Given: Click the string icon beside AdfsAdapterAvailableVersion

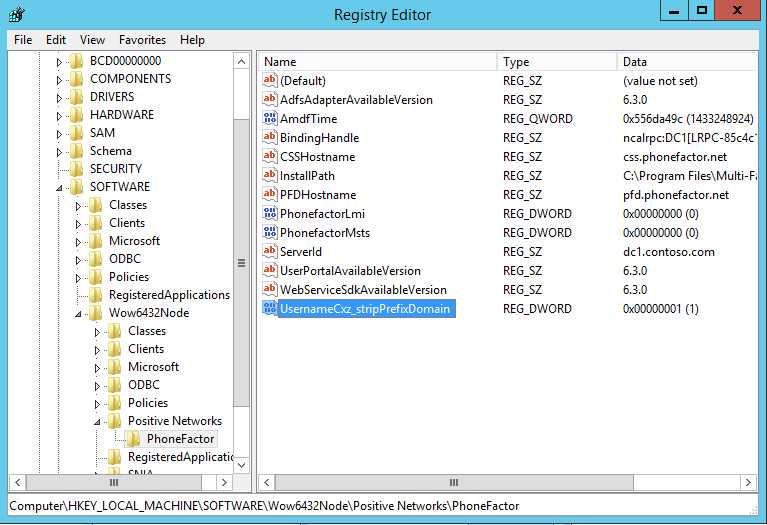Looking at the screenshot, I should click(270, 99).
